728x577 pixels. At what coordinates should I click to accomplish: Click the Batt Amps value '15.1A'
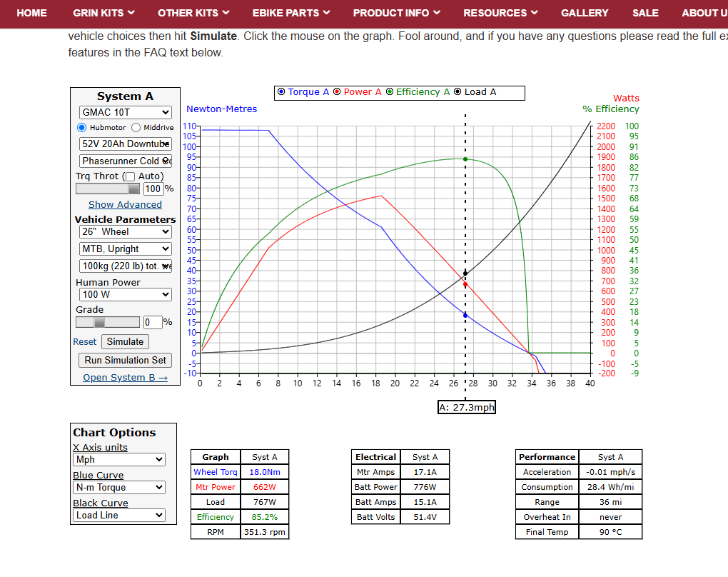point(425,502)
